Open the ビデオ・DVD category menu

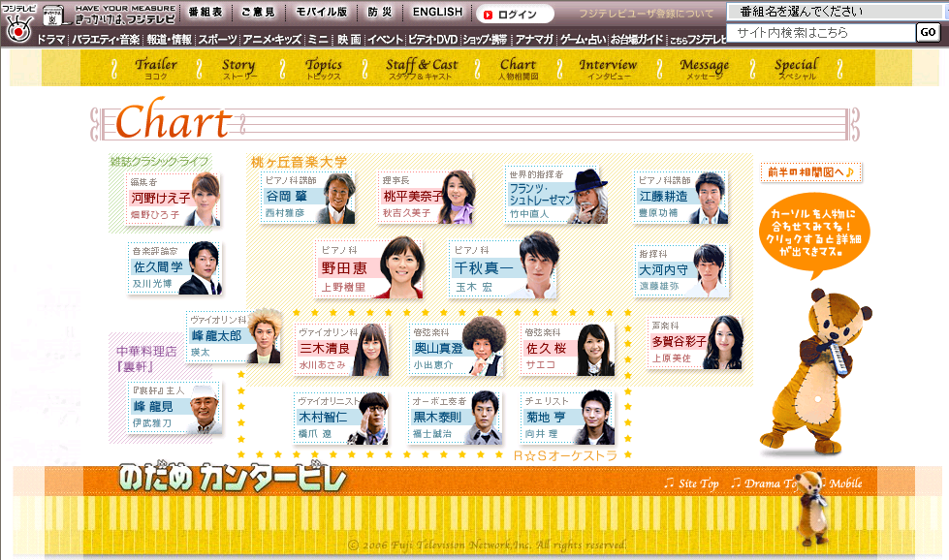(x=432, y=40)
